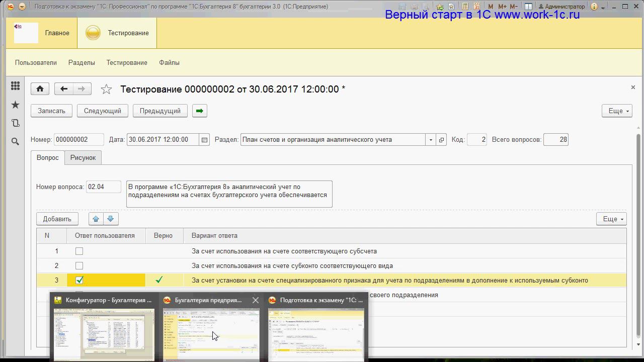Viewport: 644px width, 362px height.
Task: Click the Ответ пользователя column header
Action: [x=105, y=235]
